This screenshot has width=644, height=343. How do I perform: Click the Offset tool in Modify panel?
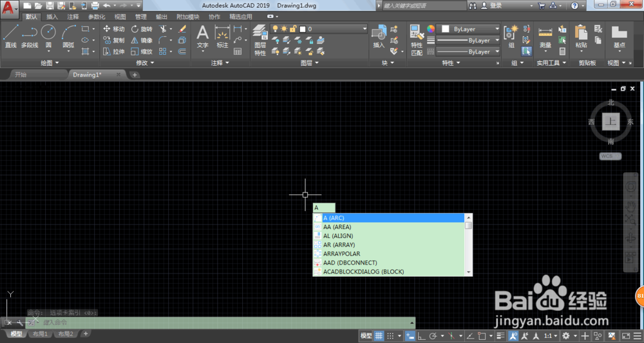(182, 51)
